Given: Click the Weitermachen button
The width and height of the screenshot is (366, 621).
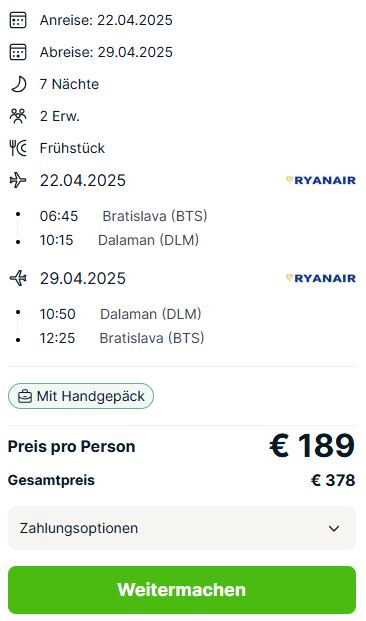Looking at the screenshot, I should click(x=182, y=590).
